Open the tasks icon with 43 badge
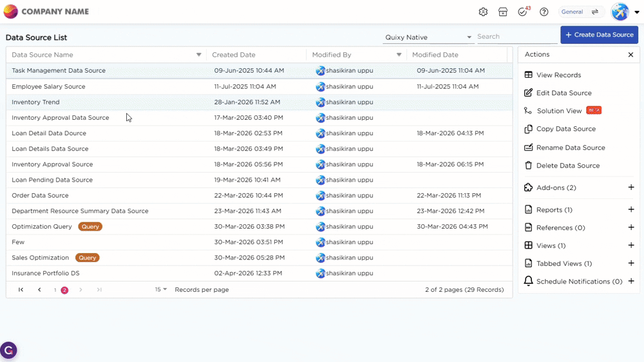 [522, 12]
